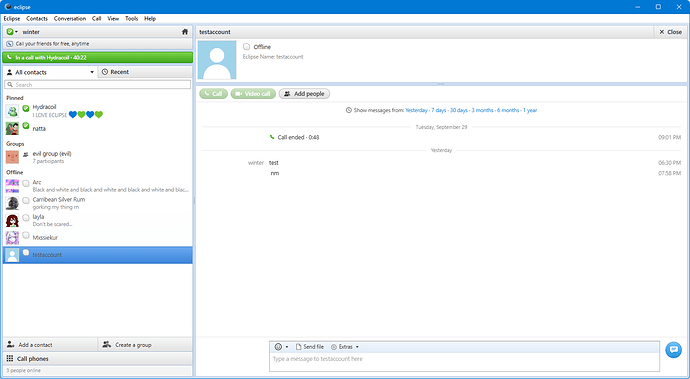Open the Call menu

tap(96, 18)
